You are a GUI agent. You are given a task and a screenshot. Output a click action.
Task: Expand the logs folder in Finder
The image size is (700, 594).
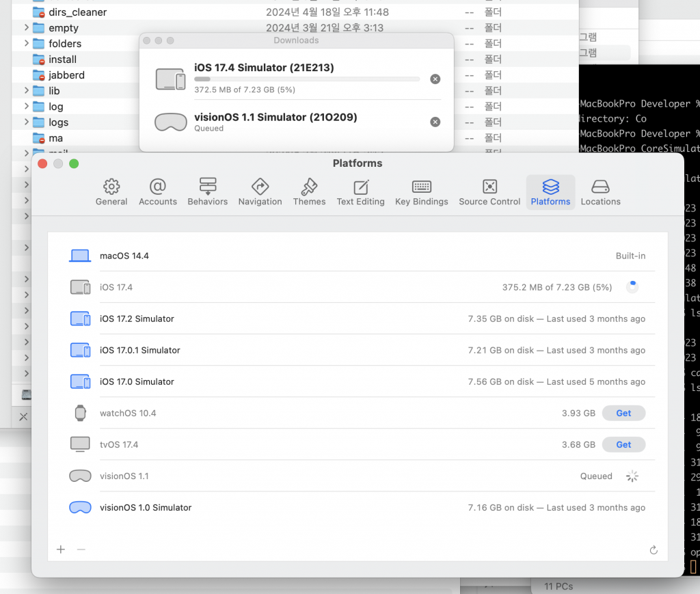[27, 122]
